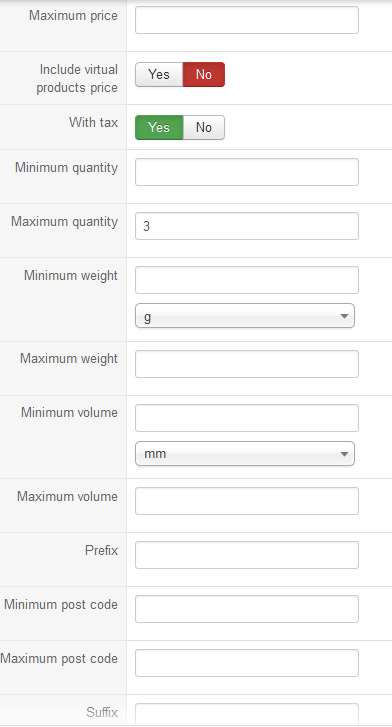The width and height of the screenshot is (392, 727).
Task: Click the Minimum volume input field
Action: coord(247,418)
